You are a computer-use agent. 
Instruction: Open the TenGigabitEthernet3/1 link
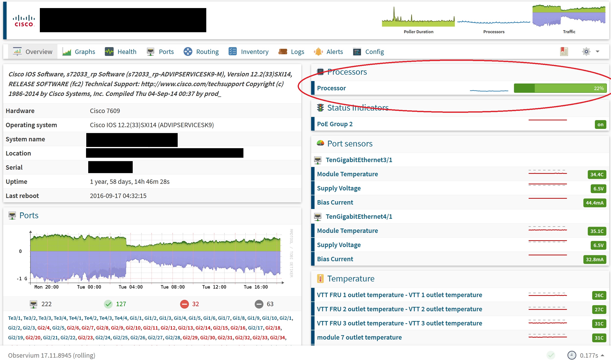tap(359, 160)
